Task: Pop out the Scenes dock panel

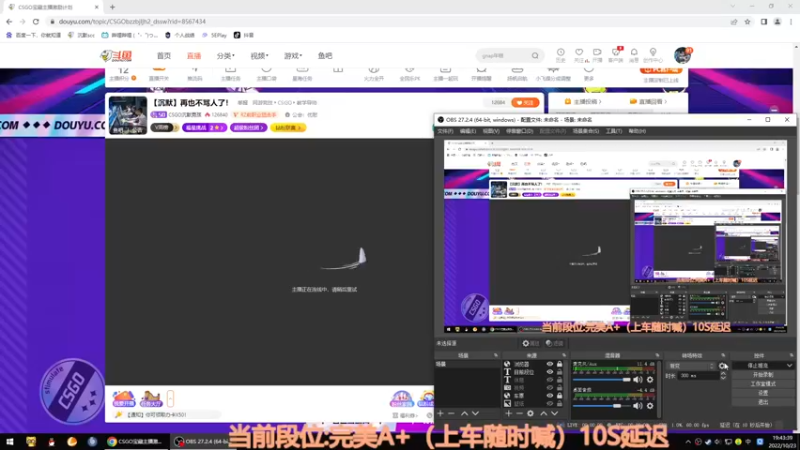Action: [x=495, y=355]
